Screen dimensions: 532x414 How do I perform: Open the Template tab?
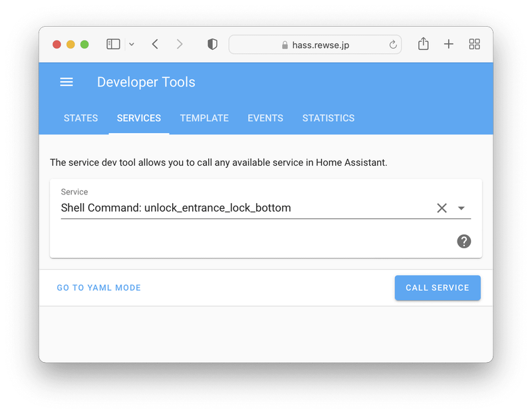204,118
